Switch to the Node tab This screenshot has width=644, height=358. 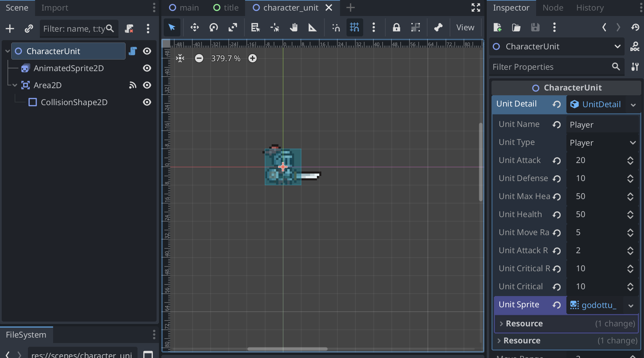tap(553, 8)
